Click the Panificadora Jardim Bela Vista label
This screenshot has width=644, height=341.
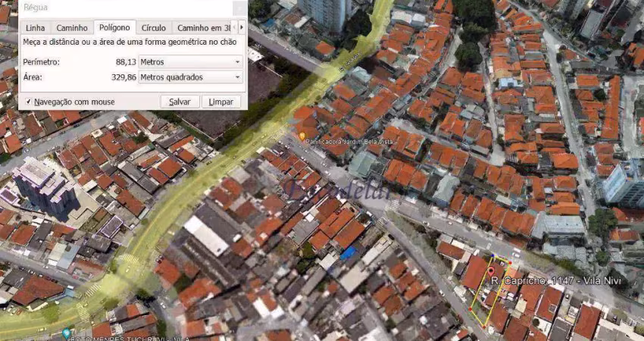[350, 142]
